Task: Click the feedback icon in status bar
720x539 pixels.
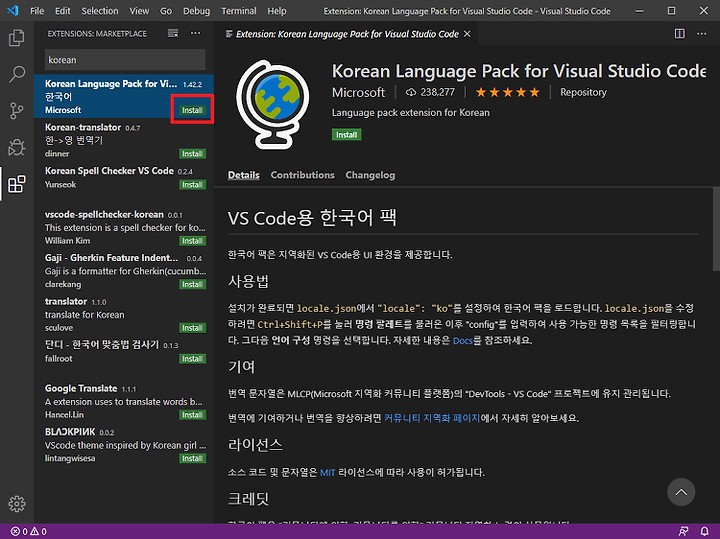Action: 683,531
